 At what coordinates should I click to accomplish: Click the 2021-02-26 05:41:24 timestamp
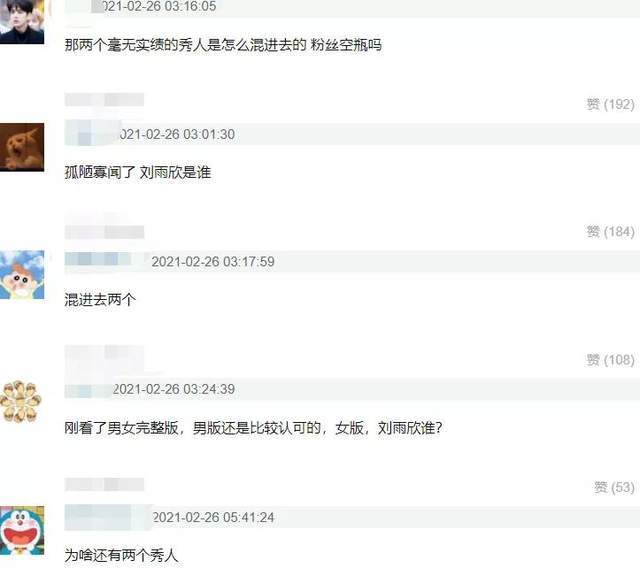tap(213, 517)
